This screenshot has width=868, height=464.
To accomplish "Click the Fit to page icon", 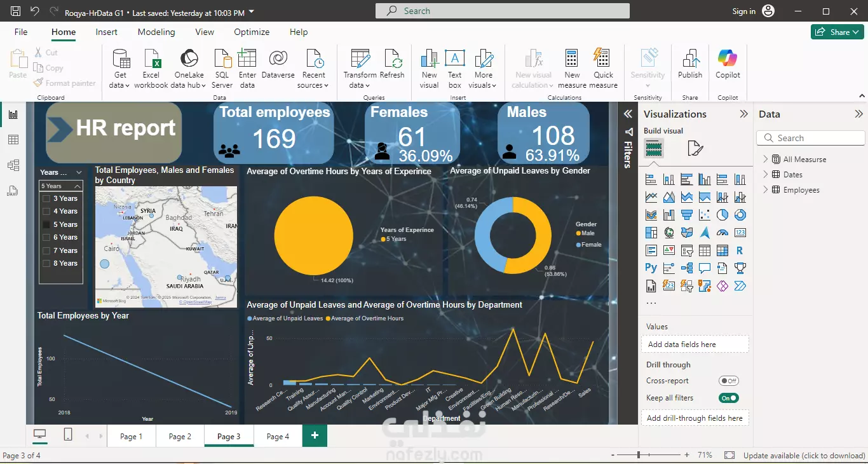I will [729, 455].
